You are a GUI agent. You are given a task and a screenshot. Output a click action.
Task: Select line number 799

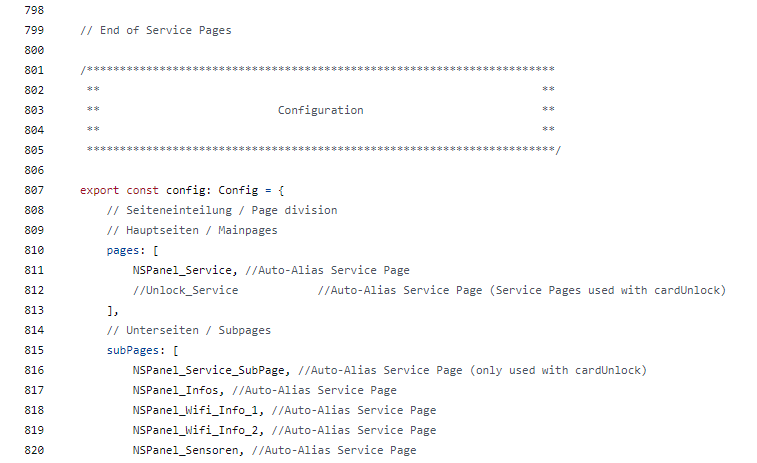(34, 30)
